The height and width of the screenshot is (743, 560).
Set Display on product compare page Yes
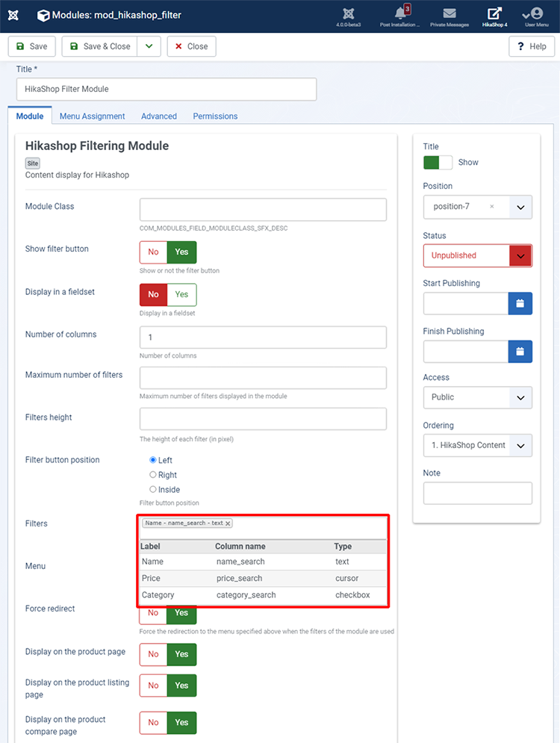pos(182,723)
